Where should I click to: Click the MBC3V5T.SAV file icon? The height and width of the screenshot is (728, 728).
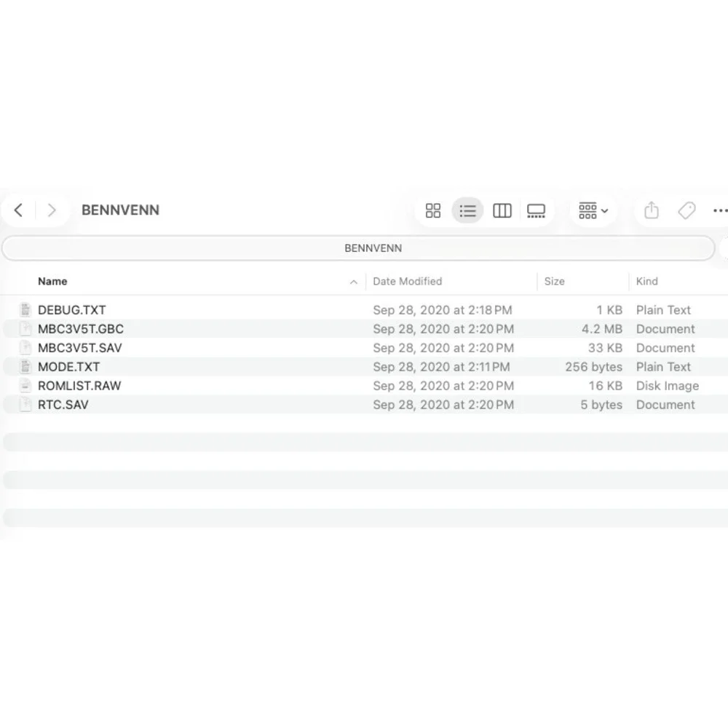[x=25, y=348]
